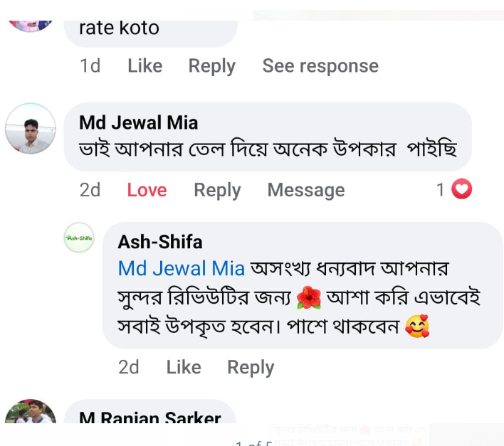
Task: Click the 1d timestamp under rate koto
Action: [90, 66]
